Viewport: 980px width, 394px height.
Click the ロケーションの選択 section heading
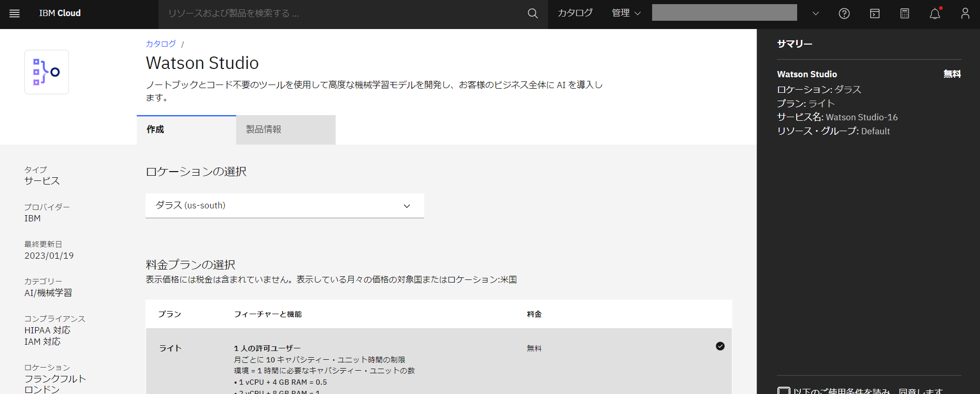coord(196,172)
